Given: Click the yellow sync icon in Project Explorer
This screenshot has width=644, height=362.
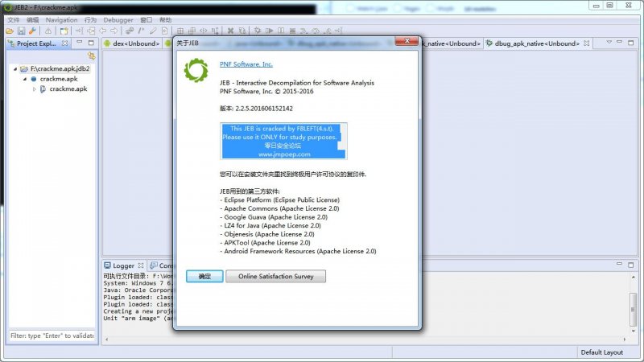Looking at the screenshot, I should (91, 56).
